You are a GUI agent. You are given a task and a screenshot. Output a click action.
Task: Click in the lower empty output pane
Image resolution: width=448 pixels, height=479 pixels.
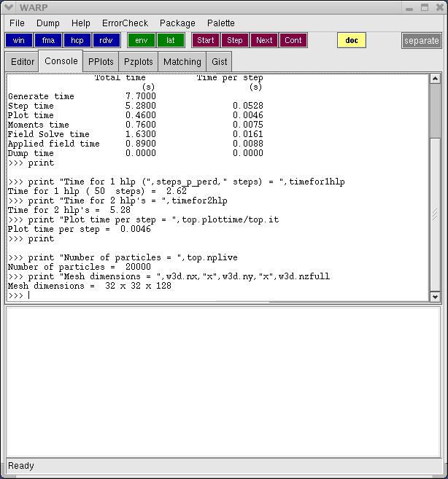(223, 382)
